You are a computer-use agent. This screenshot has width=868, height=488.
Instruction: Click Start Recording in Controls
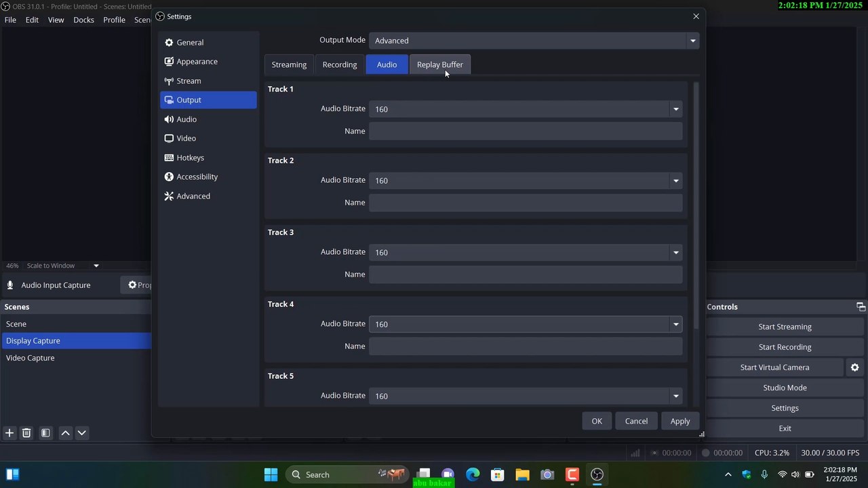tap(785, 347)
